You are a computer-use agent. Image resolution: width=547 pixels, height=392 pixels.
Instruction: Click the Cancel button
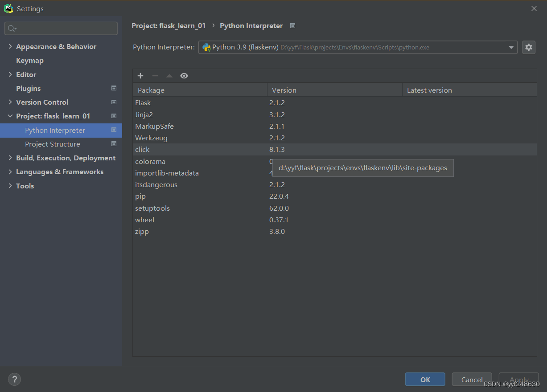tap(472, 380)
